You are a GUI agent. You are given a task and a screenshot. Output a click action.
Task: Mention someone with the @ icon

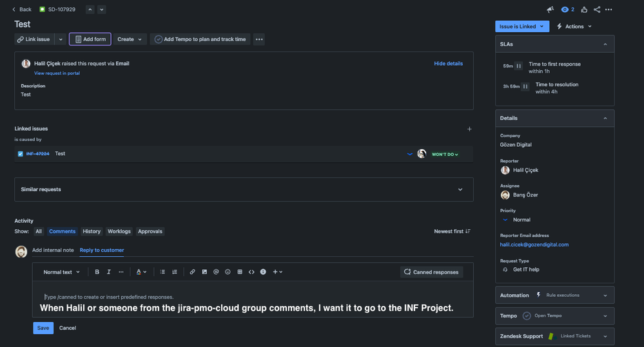coord(216,272)
